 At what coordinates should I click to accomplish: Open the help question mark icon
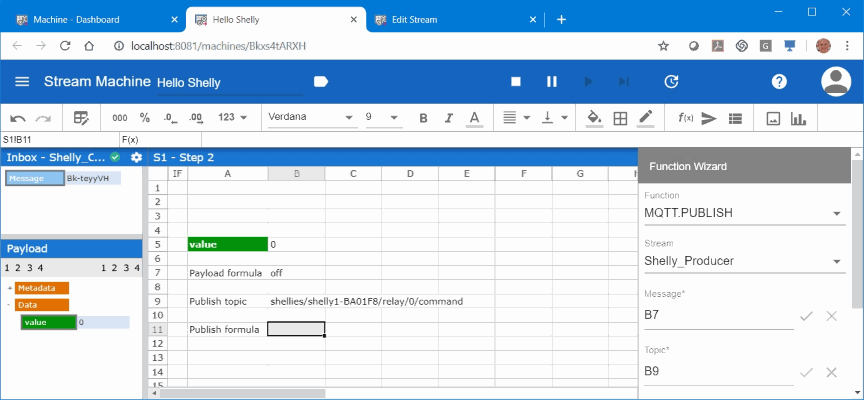[779, 82]
